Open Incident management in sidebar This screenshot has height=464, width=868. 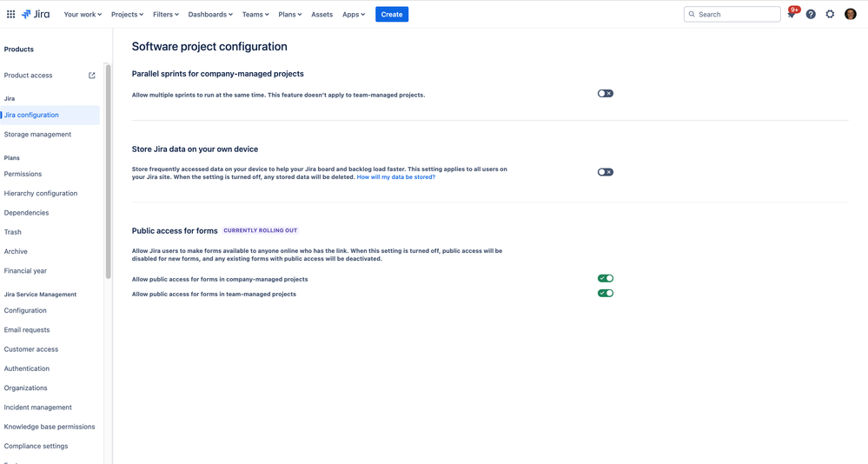click(x=37, y=408)
